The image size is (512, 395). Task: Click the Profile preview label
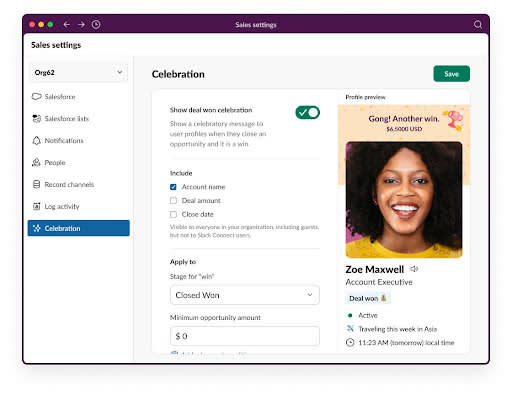(365, 97)
